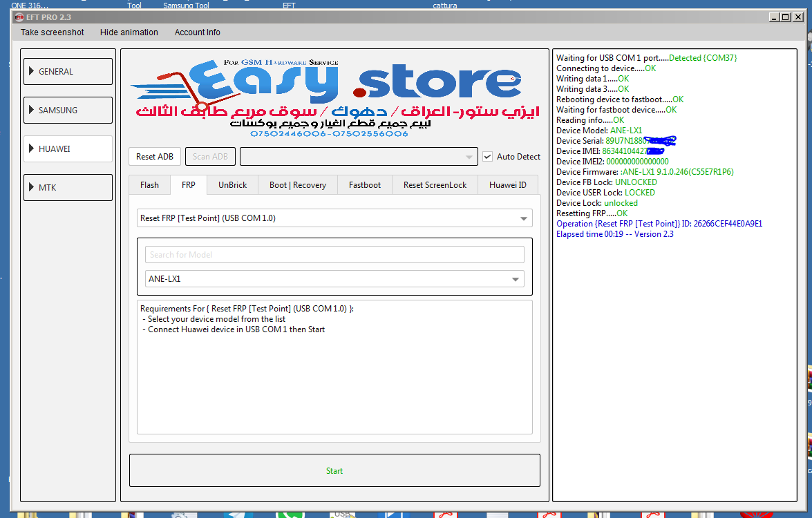812x518 pixels.
Task: Go to the Reset ScreenLock tab
Action: coord(435,185)
